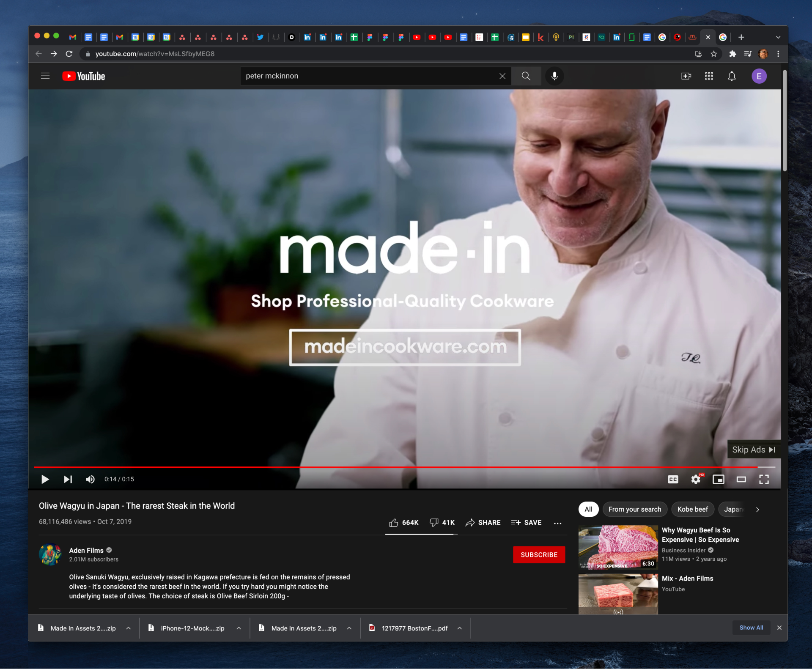
Task: Click the voice search microphone icon
Action: tap(554, 76)
